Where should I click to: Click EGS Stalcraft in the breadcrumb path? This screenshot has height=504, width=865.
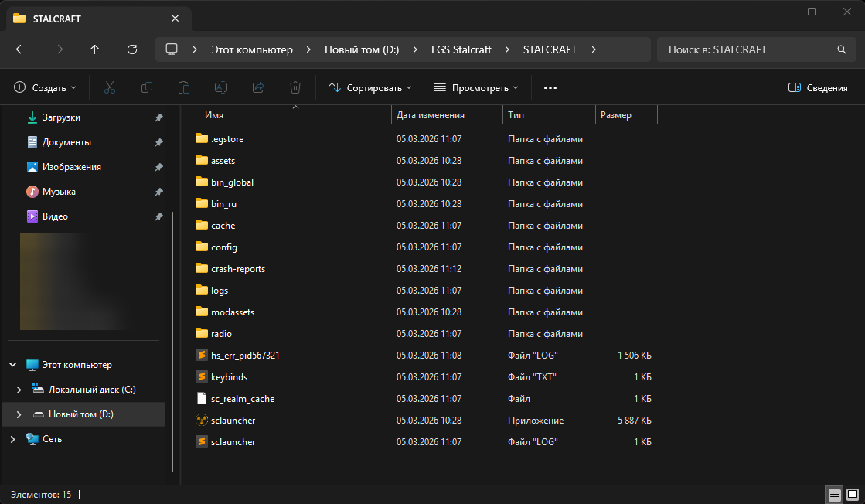[x=461, y=49]
